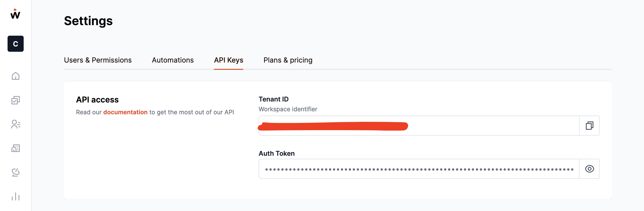Open the contacts list icon in the sidebar
This screenshot has height=211, width=644.
[16, 124]
